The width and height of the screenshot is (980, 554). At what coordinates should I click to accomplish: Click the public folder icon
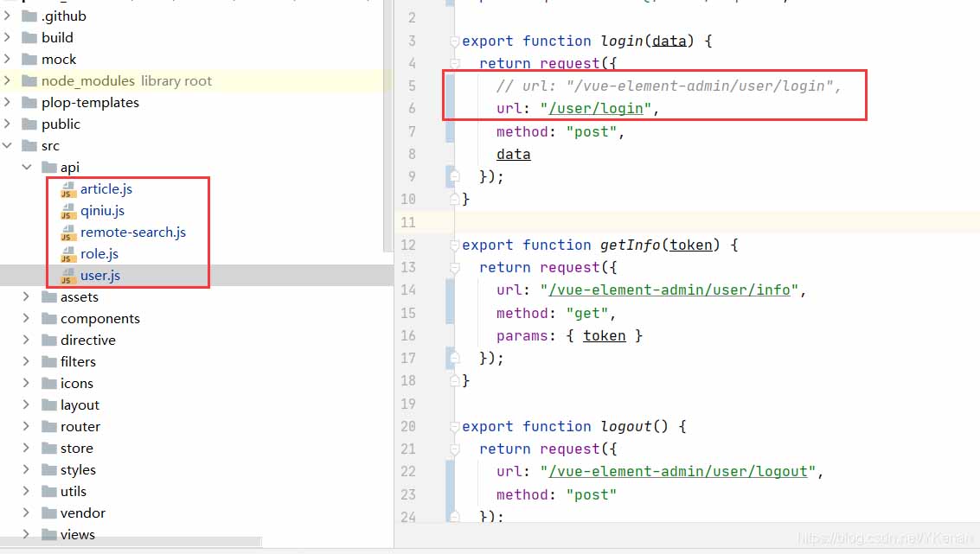[29, 124]
